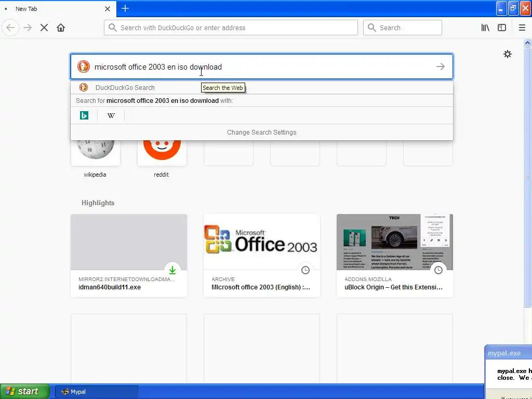Open the Microsoft Office 2003 highlight card
The width and height of the screenshot is (532, 399).
pyautogui.click(x=262, y=256)
